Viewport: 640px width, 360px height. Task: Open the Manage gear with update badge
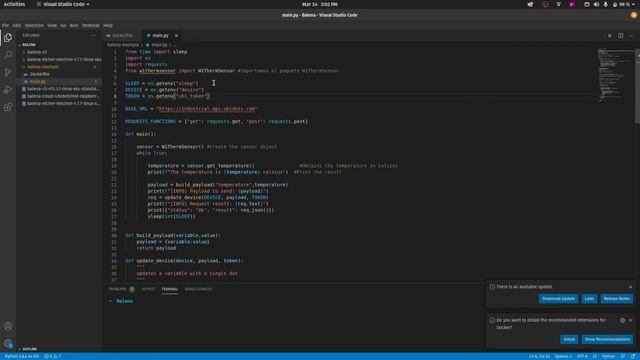click(8, 344)
